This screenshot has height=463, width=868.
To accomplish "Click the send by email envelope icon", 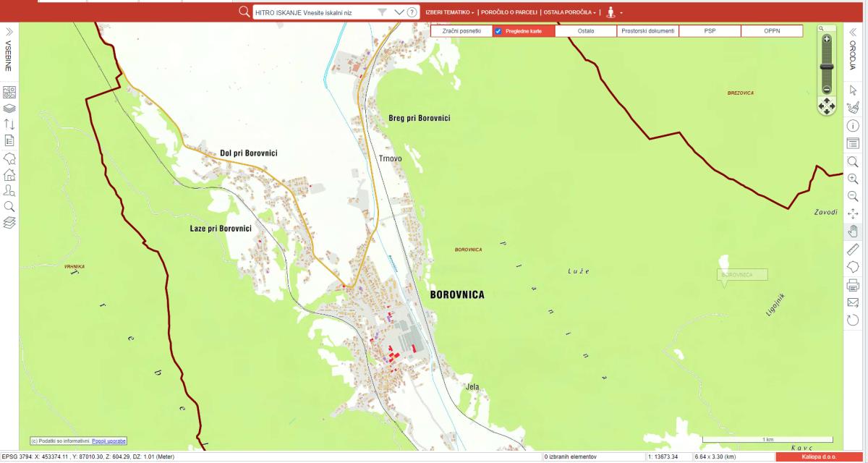I will [x=853, y=302].
